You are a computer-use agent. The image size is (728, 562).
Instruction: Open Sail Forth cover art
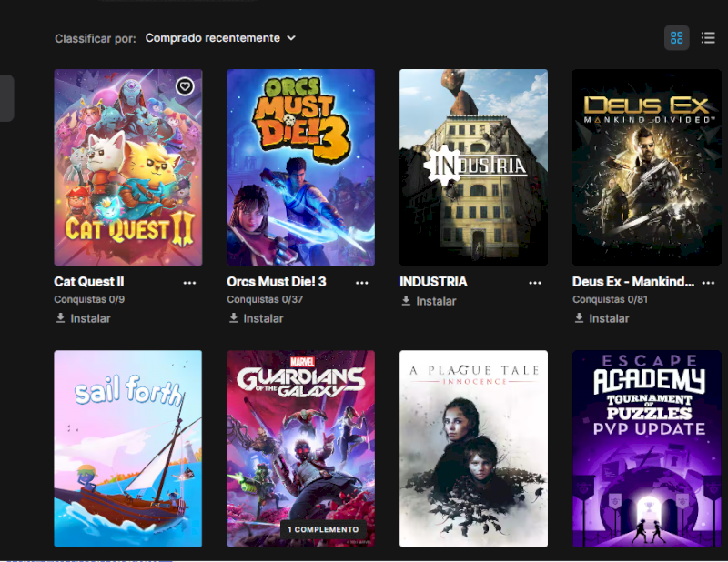click(x=128, y=448)
